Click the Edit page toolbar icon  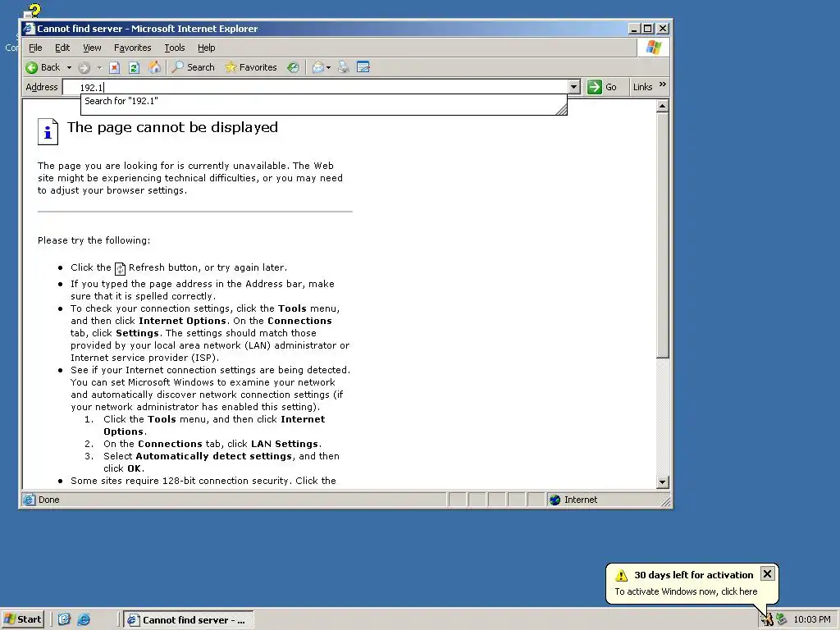pyautogui.click(x=363, y=67)
